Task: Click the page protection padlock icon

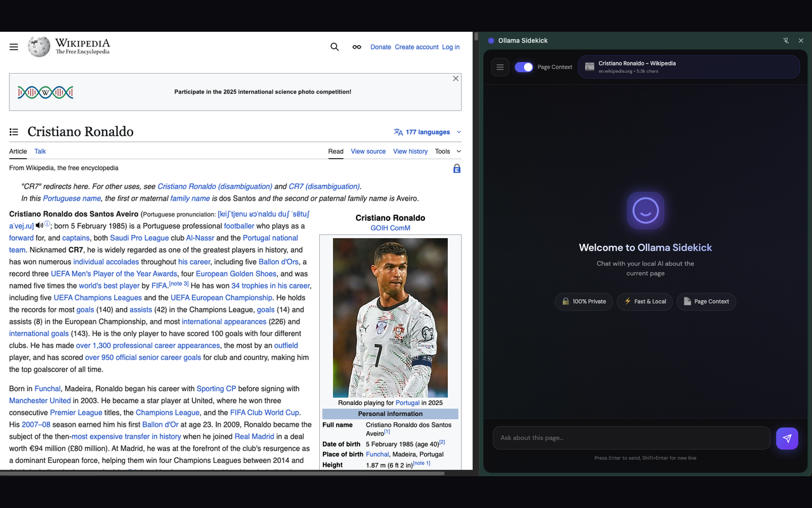Action: [x=457, y=168]
